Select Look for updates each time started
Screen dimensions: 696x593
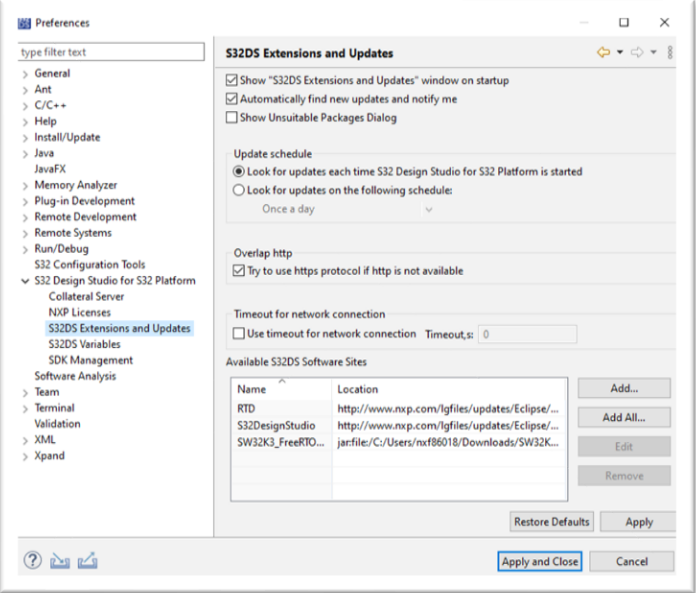pos(239,171)
